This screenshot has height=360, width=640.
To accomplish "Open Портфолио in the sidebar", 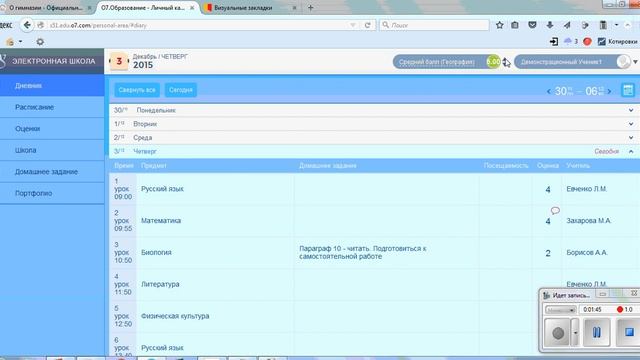I will (52, 193).
